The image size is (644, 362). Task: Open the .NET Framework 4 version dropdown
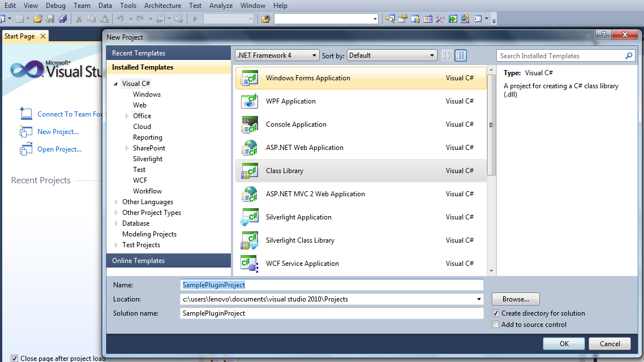point(277,55)
